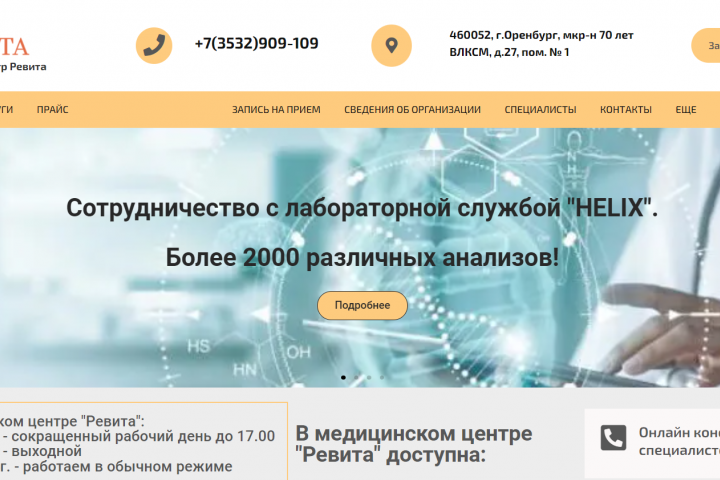
Task: Open СВЕДЕНИЯ ОБ ОРГАНИЗАЦИИ menu item
Action: pyautogui.click(x=412, y=109)
